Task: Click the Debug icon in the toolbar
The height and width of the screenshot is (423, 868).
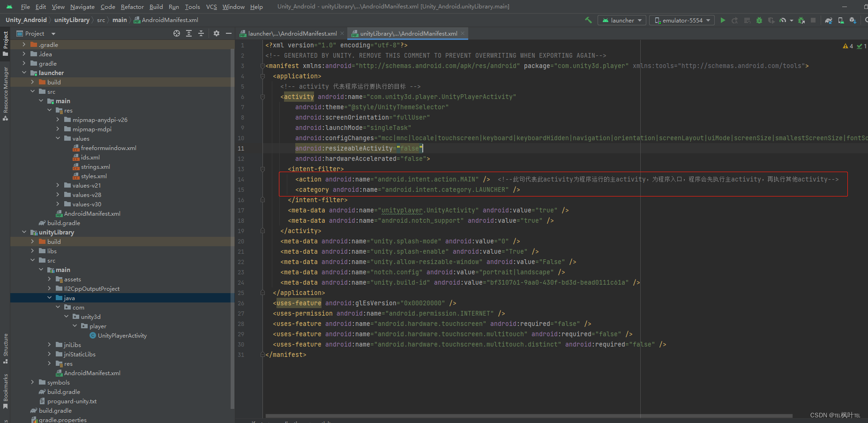Action: tap(759, 20)
